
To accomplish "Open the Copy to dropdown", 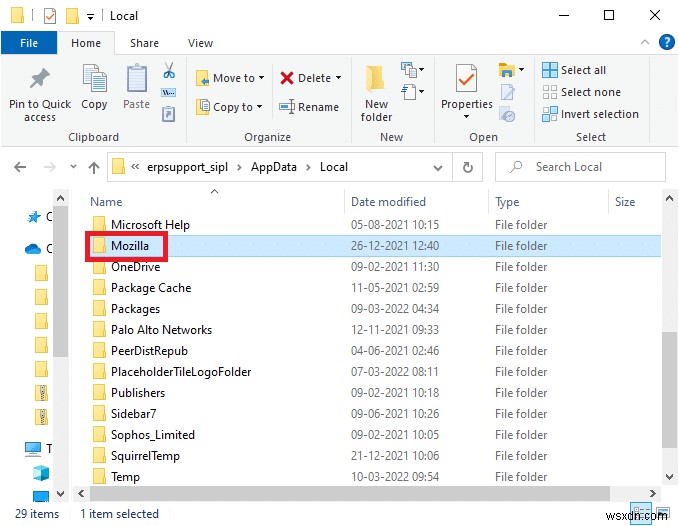I will 229,106.
